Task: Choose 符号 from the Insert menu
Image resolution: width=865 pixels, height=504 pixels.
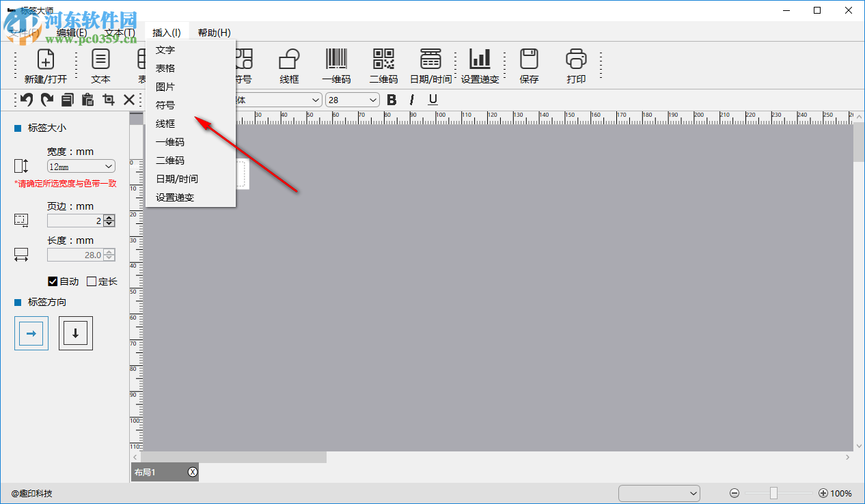Action: click(191, 105)
